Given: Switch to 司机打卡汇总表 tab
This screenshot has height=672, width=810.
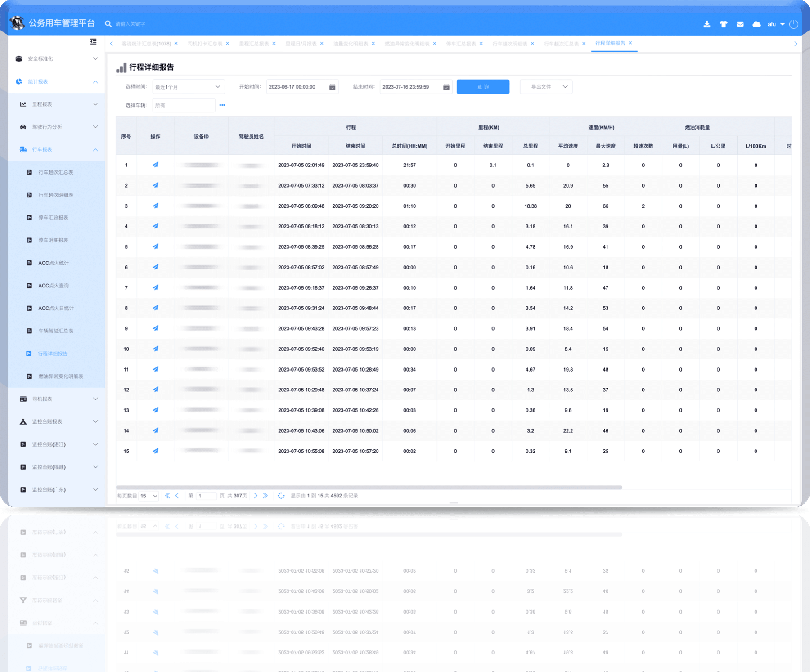Looking at the screenshot, I should pos(205,44).
